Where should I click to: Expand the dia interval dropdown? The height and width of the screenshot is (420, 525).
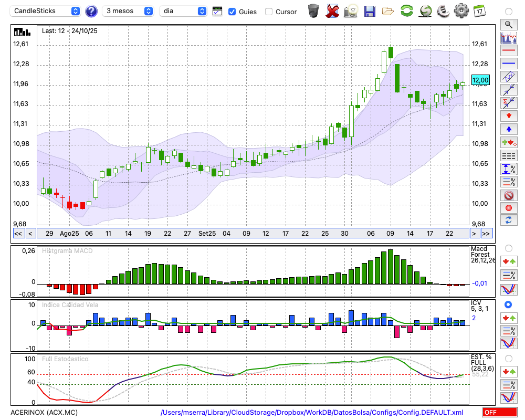pos(183,11)
